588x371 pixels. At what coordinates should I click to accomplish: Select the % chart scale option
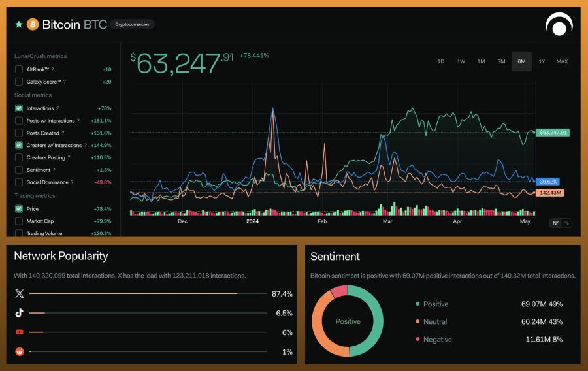pyautogui.click(x=566, y=223)
